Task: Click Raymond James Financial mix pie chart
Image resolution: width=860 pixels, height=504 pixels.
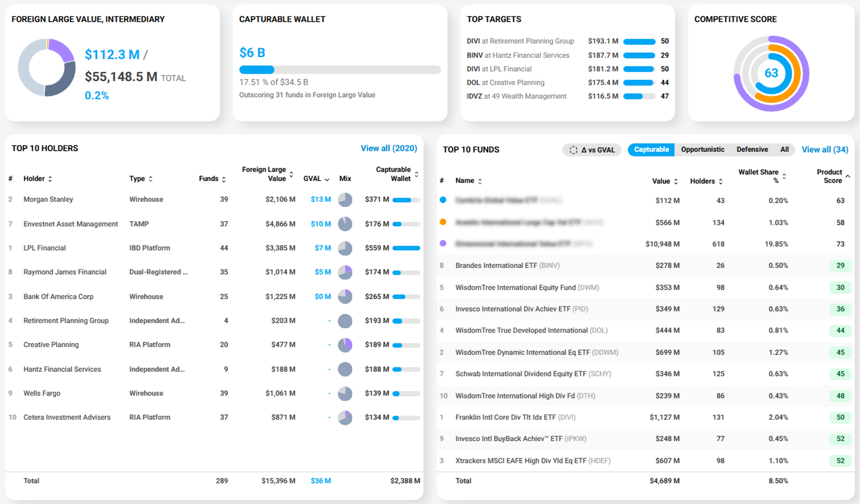Action: [x=345, y=272]
